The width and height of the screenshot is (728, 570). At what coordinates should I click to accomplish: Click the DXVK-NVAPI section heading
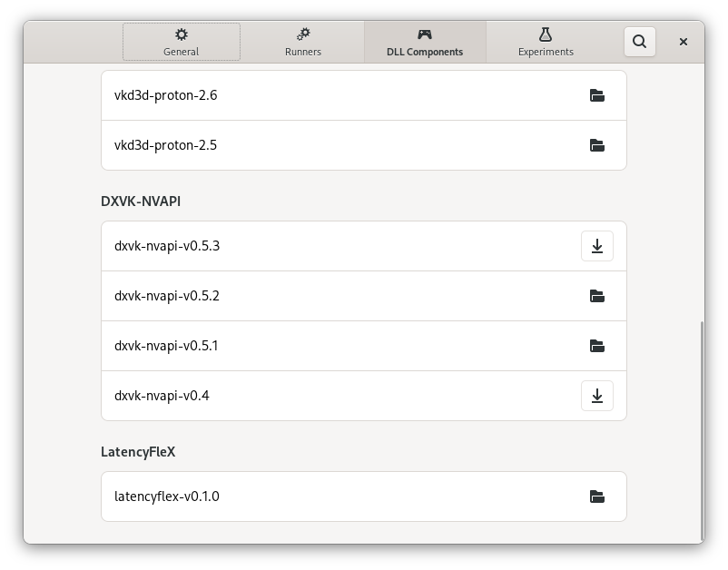pyautogui.click(x=141, y=201)
